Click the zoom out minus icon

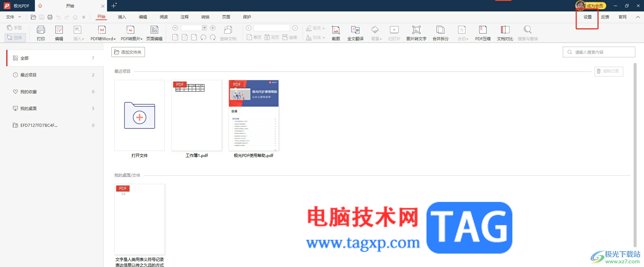pyautogui.click(x=175, y=28)
